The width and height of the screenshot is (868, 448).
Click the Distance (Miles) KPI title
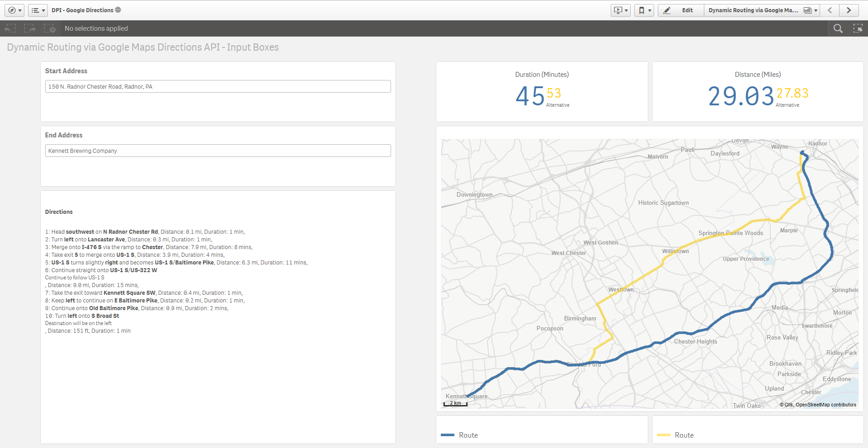[x=758, y=75]
